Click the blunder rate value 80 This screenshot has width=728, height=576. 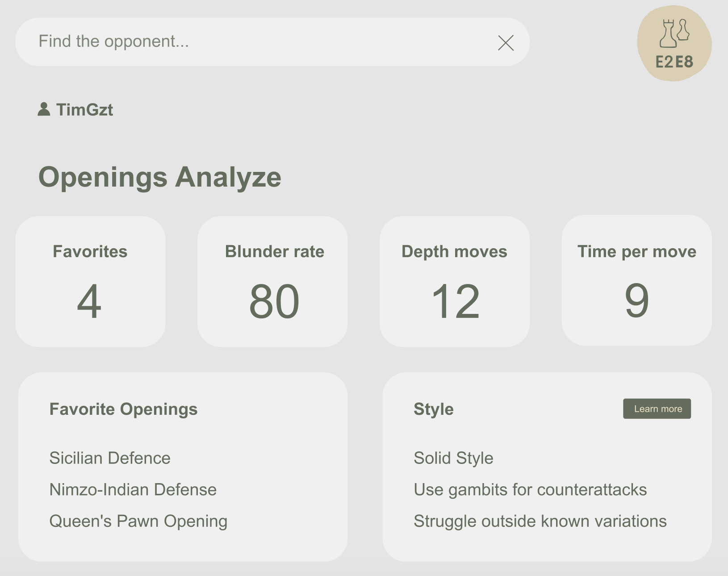[274, 302]
